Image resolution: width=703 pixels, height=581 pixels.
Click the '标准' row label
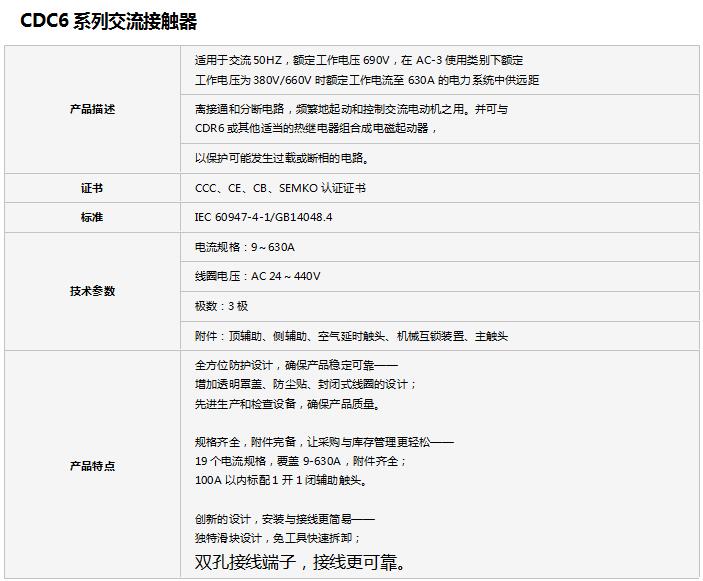point(92,217)
